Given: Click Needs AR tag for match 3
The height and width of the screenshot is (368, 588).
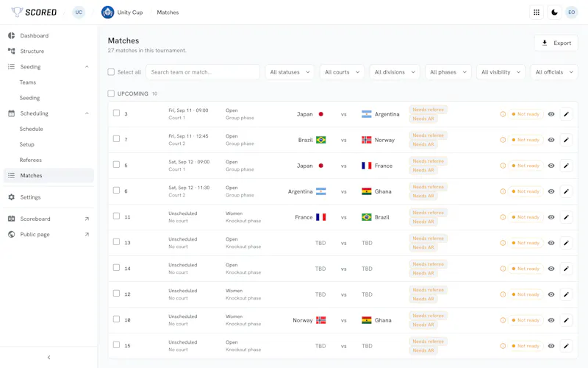Looking at the screenshot, I should 423,118.
